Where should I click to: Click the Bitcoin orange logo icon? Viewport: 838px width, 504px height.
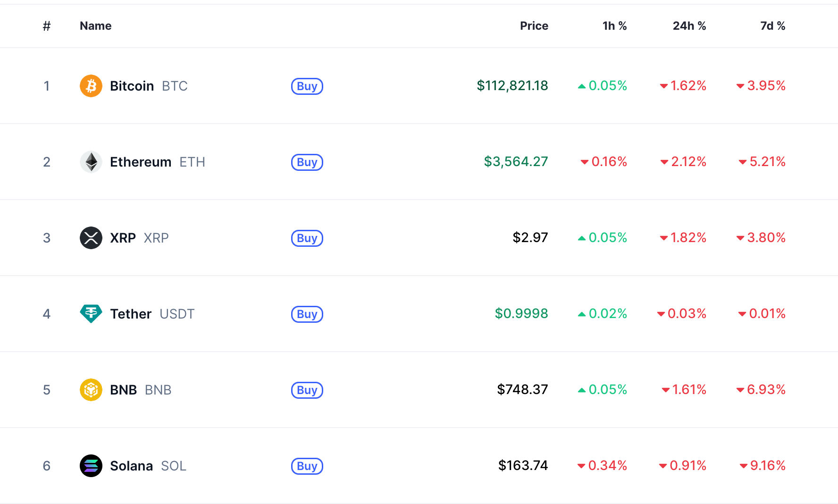tap(91, 86)
